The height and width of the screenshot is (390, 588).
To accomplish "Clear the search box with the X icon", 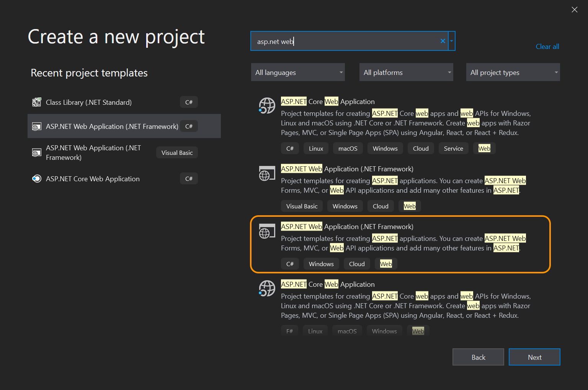I will click(443, 41).
